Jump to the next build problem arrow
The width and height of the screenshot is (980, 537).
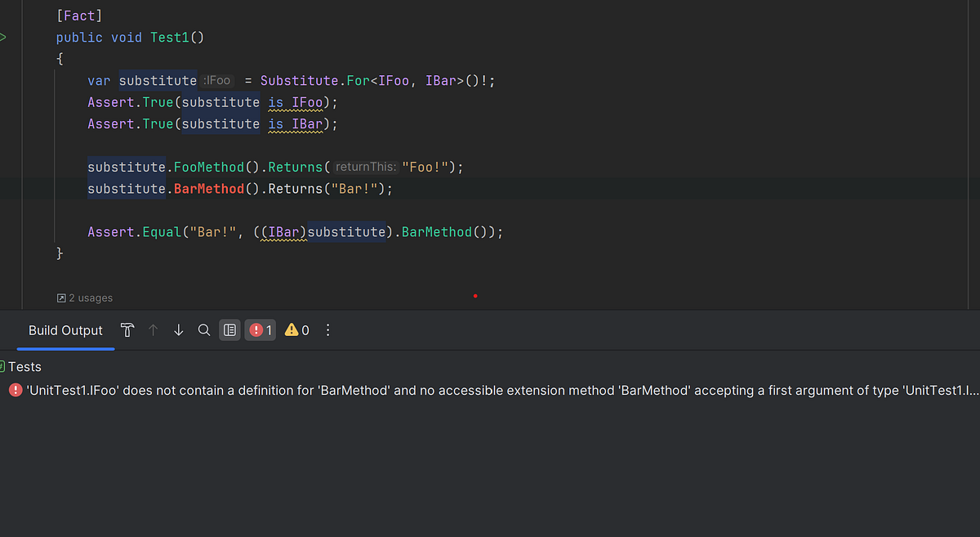click(x=178, y=330)
